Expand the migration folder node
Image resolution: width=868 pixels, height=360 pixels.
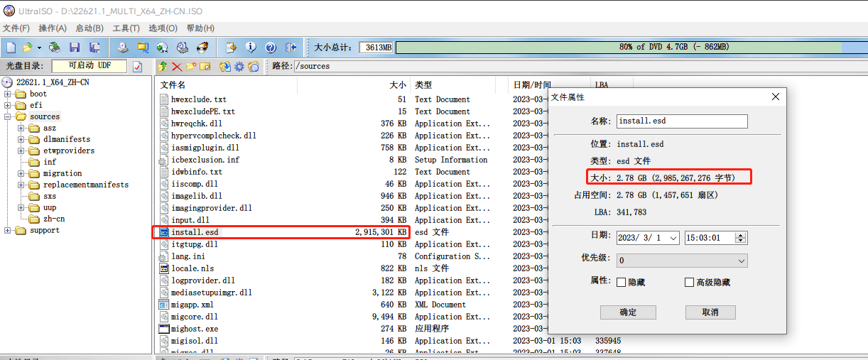[x=21, y=173]
